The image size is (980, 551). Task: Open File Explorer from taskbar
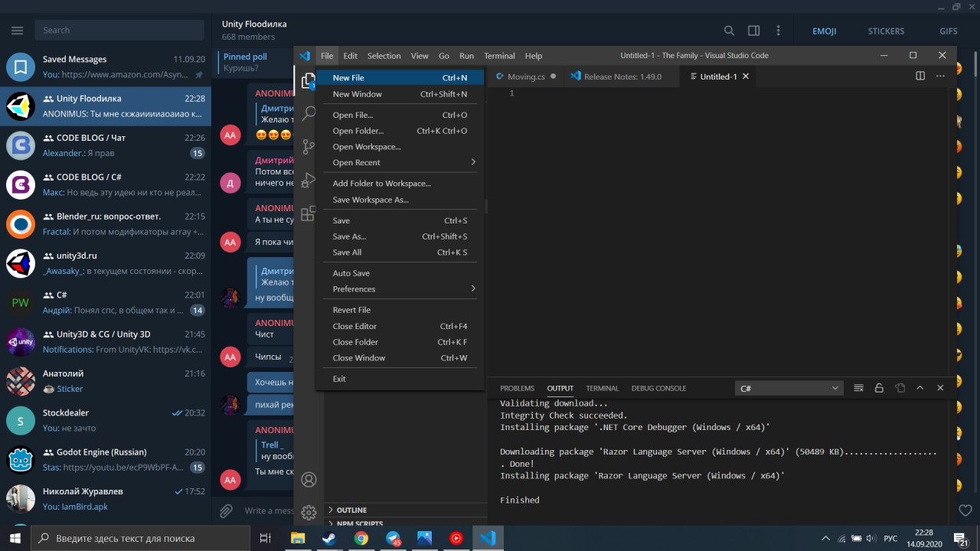coord(296,538)
